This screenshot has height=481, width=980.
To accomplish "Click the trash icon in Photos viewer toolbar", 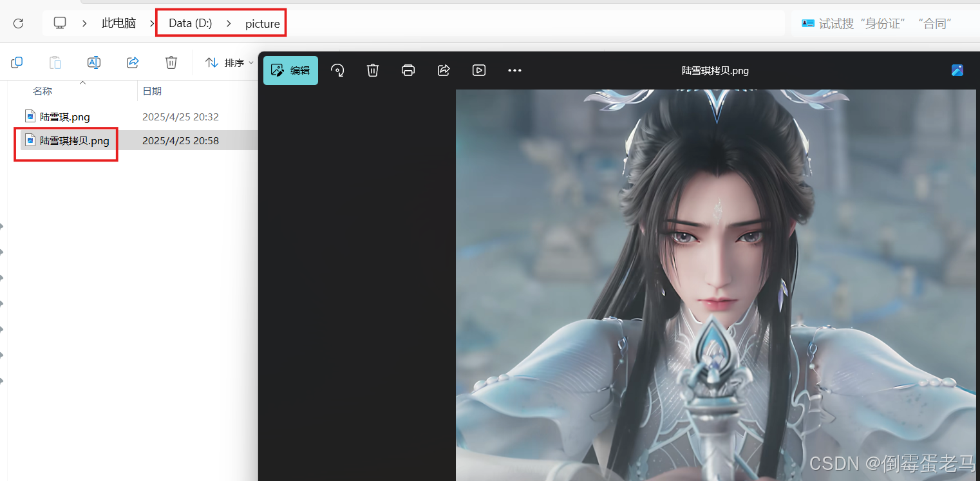I will 373,70.
